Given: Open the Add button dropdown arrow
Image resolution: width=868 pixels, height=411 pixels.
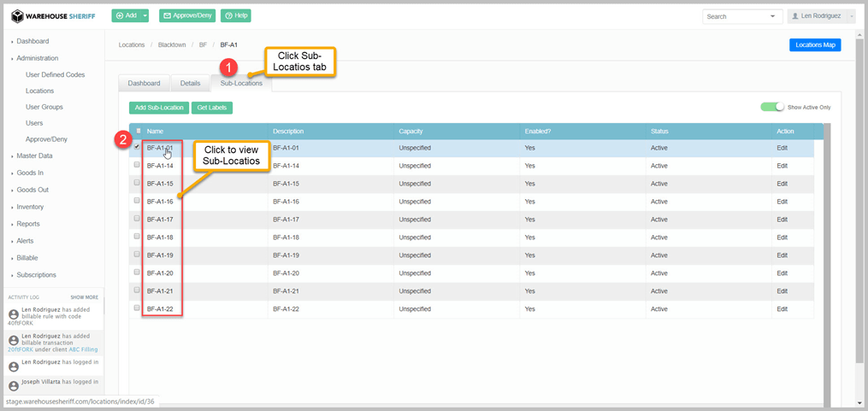Looking at the screenshot, I should 145,16.
